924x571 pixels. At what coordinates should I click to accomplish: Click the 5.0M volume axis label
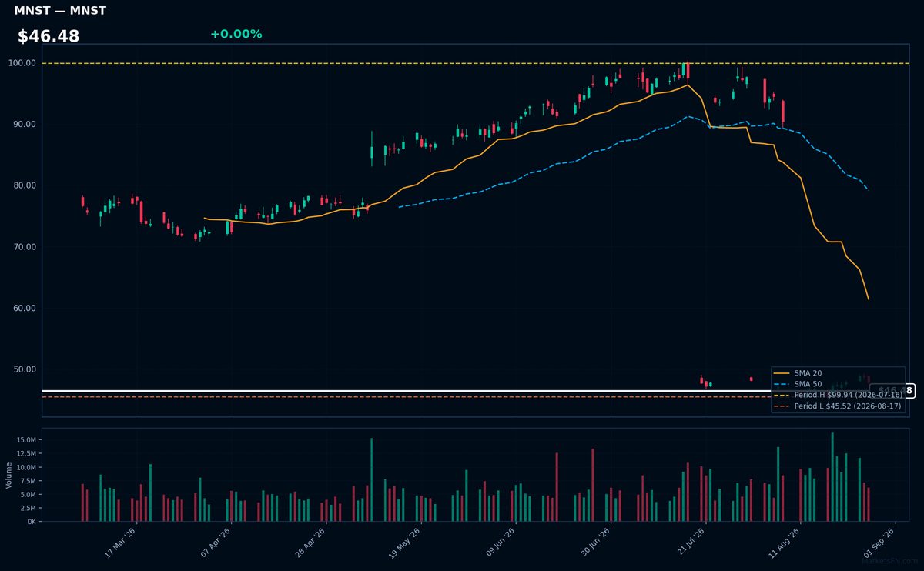(28, 494)
